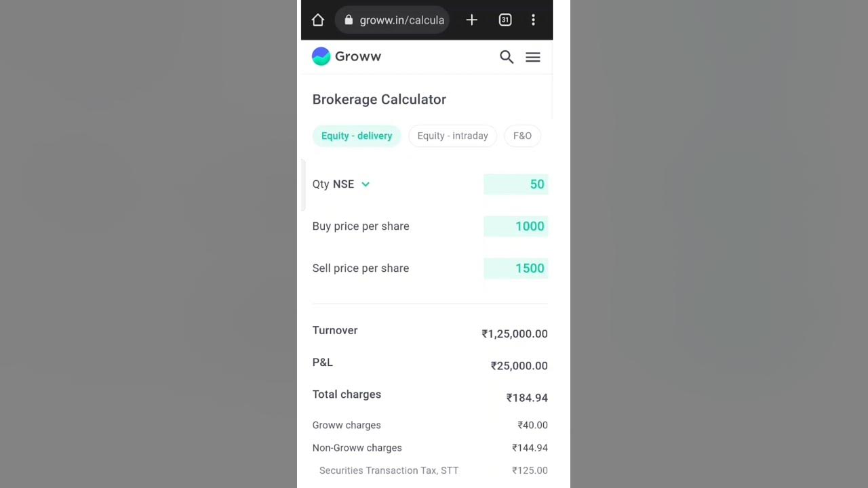Click the lock icon in address bar
Screen dimensions: 868x488
tap(349, 20)
